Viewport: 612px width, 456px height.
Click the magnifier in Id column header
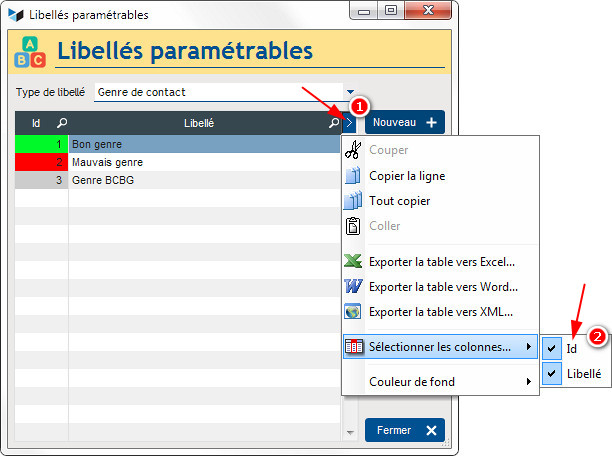coord(62,123)
